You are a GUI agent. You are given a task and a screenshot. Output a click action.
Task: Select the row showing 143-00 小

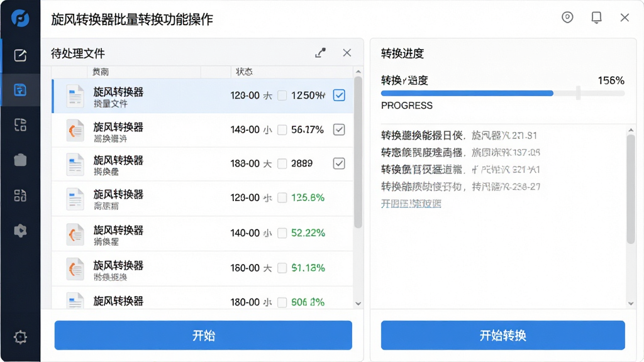203,131
